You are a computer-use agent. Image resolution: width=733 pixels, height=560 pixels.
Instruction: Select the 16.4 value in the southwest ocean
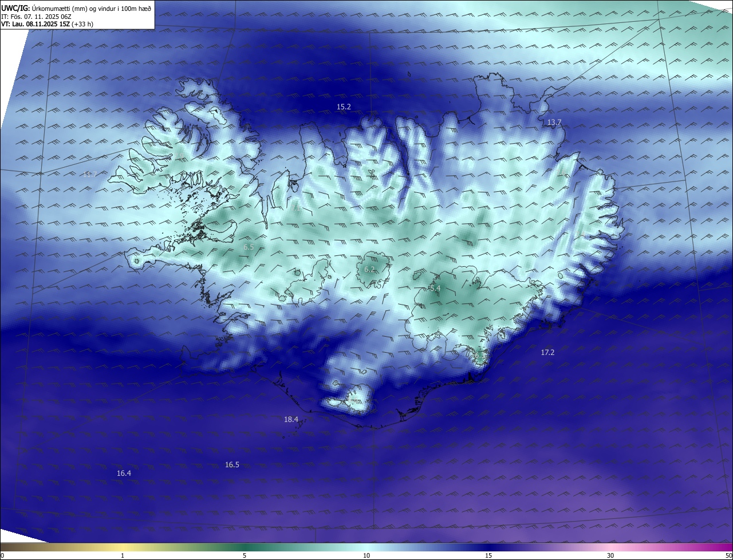click(x=124, y=474)
